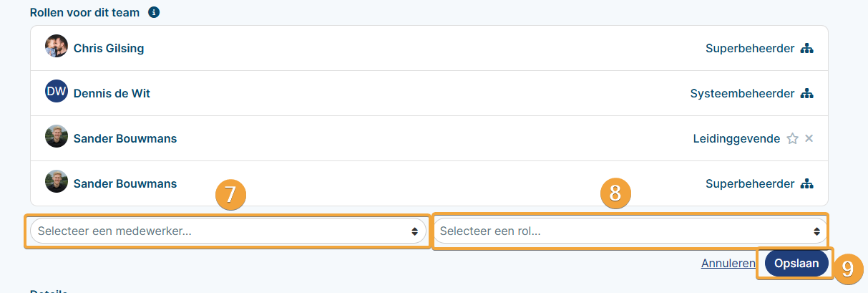Click Sander Bouwmans' avatar in Leidinggevende row
The width and height of the screenshot is (868, 293).
(57, 136)
